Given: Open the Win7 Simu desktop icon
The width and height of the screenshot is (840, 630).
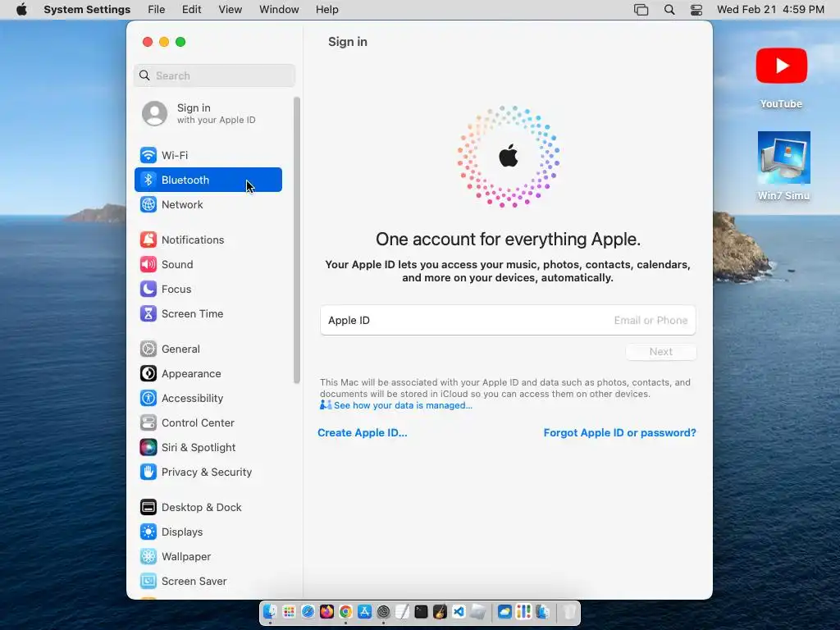Looking at the screenshot, I should coord(783,166).
